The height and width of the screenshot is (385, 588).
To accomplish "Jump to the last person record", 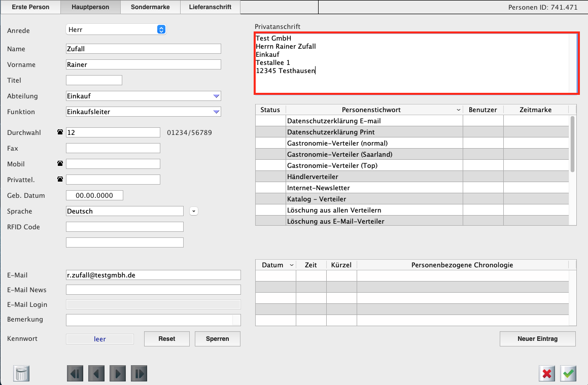I will 139,374.
